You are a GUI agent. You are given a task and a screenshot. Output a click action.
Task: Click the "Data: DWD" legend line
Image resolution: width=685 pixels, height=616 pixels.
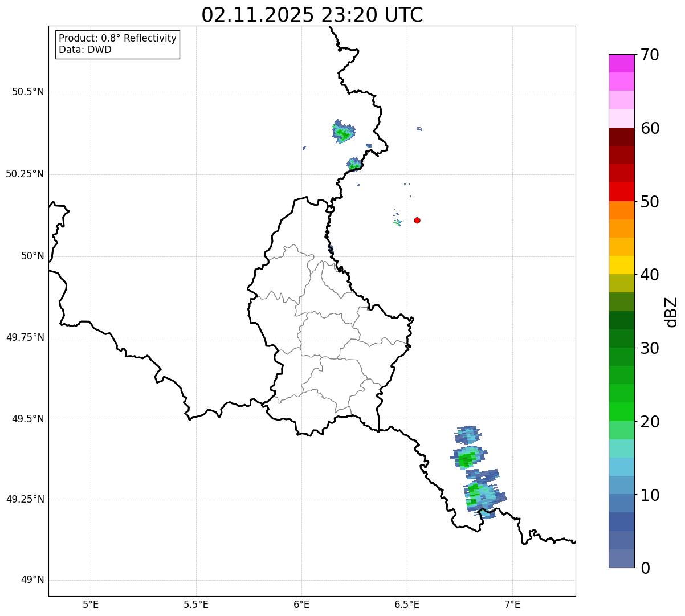pos(85,50)
